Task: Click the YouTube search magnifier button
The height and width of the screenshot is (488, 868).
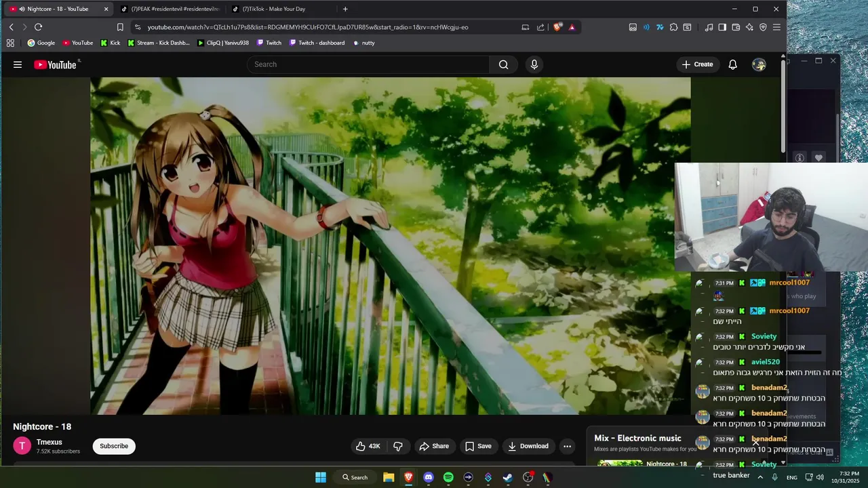Action: (503, 64)
